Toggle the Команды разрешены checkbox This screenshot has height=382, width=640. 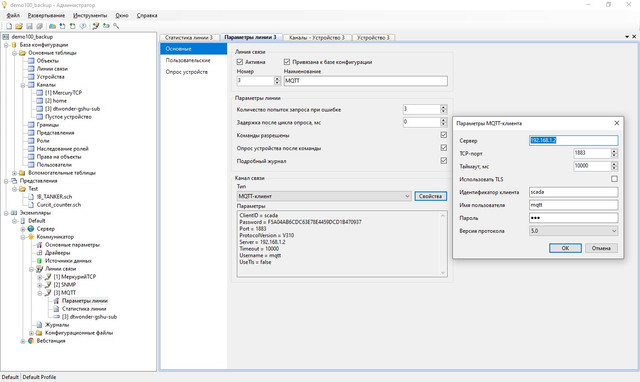444,135
